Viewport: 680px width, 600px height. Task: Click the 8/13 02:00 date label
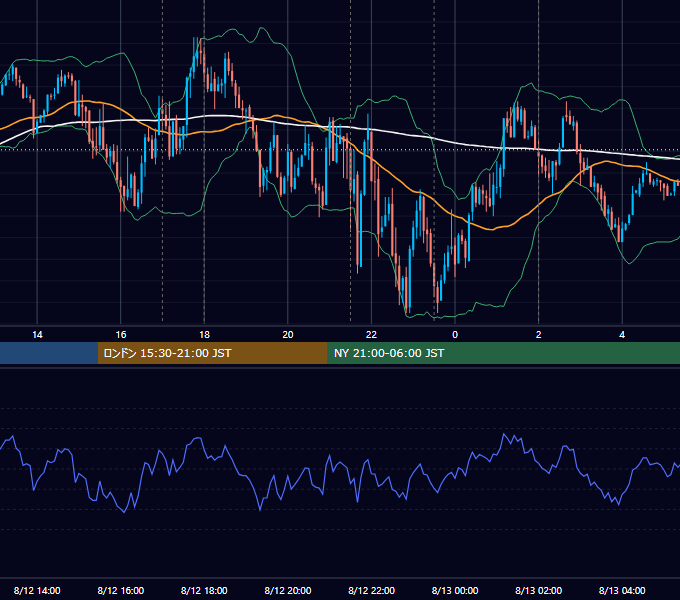pyautogui.click(x=539, y=590)
